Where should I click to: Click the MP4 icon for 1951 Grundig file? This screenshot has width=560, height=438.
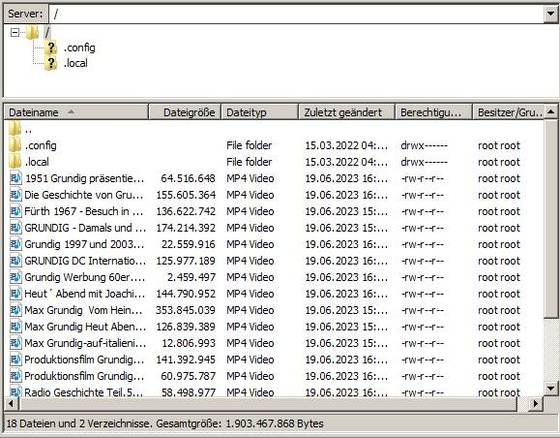(16, 178)
